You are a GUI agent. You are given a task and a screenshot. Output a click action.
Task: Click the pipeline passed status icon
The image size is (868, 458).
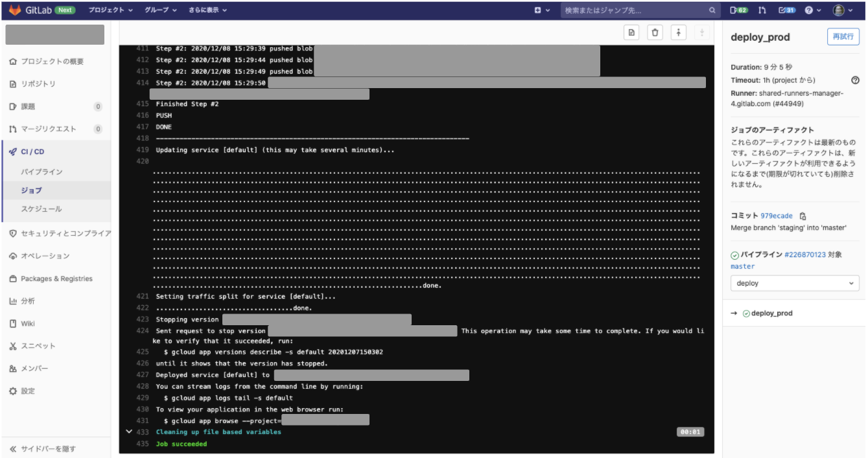(x=734, y=255)
